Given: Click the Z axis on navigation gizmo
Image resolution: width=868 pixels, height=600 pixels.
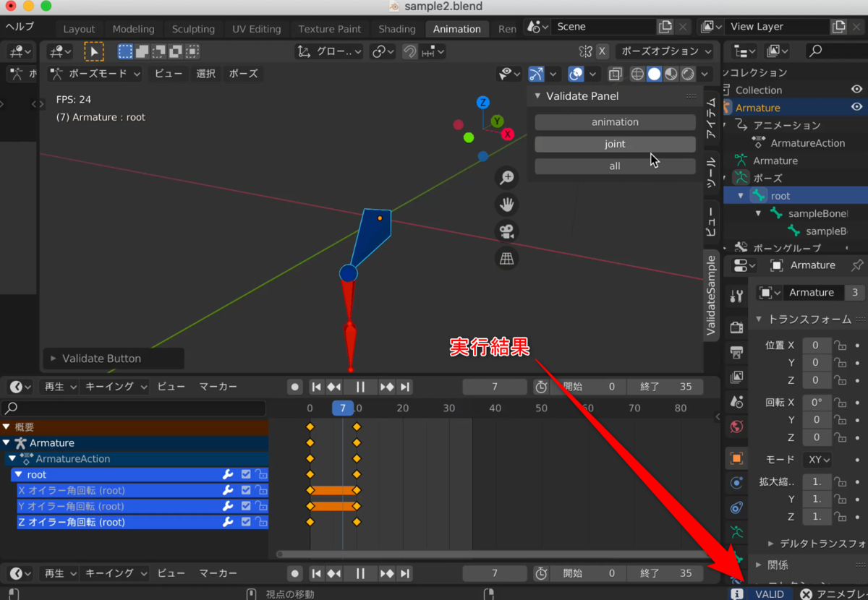Looking at the screenshot, I should (482, 102).
